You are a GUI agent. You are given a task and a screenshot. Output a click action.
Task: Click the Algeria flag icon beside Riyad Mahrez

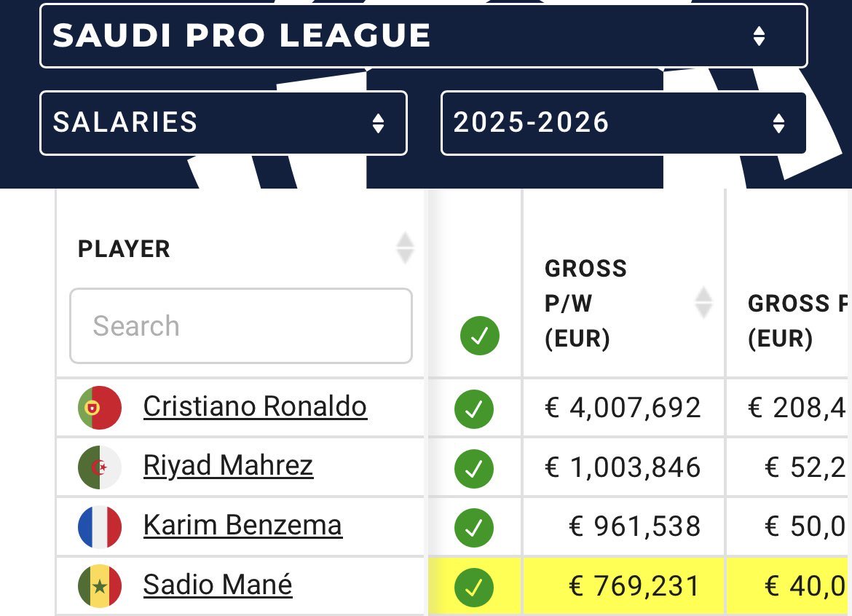click(x=100, y=467)
